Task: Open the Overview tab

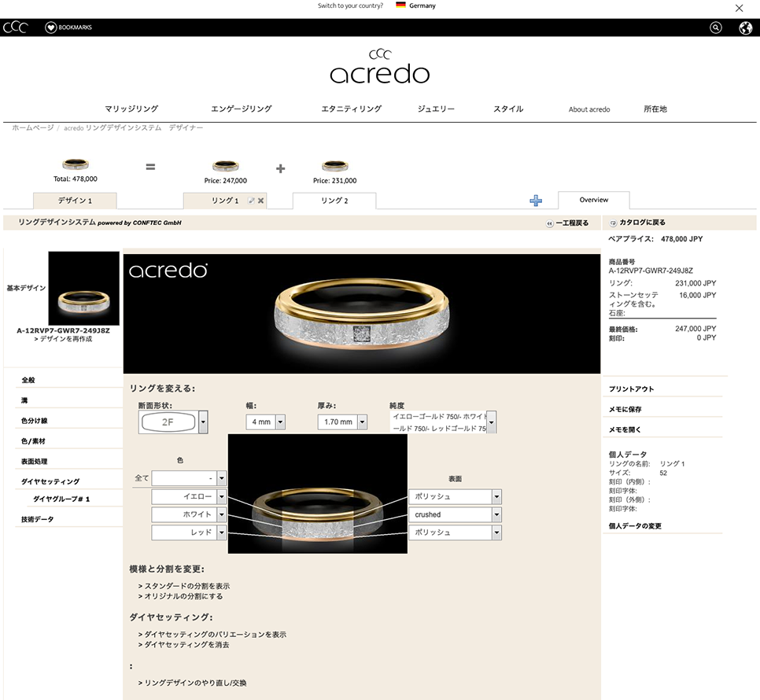Action: click(593, 200)
